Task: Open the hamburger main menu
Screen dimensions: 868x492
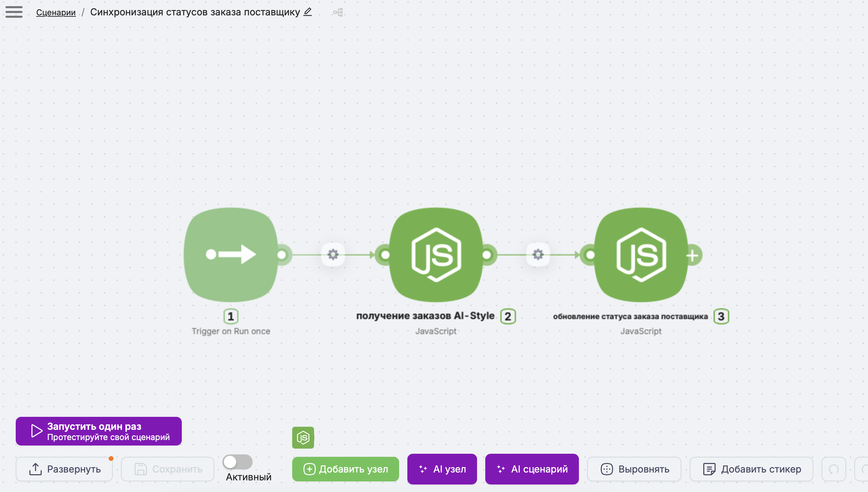Action: click(14, 12)
